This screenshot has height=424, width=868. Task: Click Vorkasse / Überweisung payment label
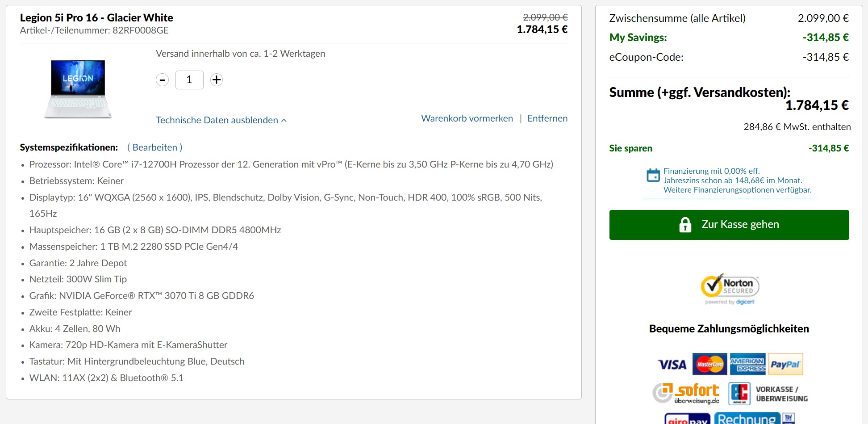782,394
